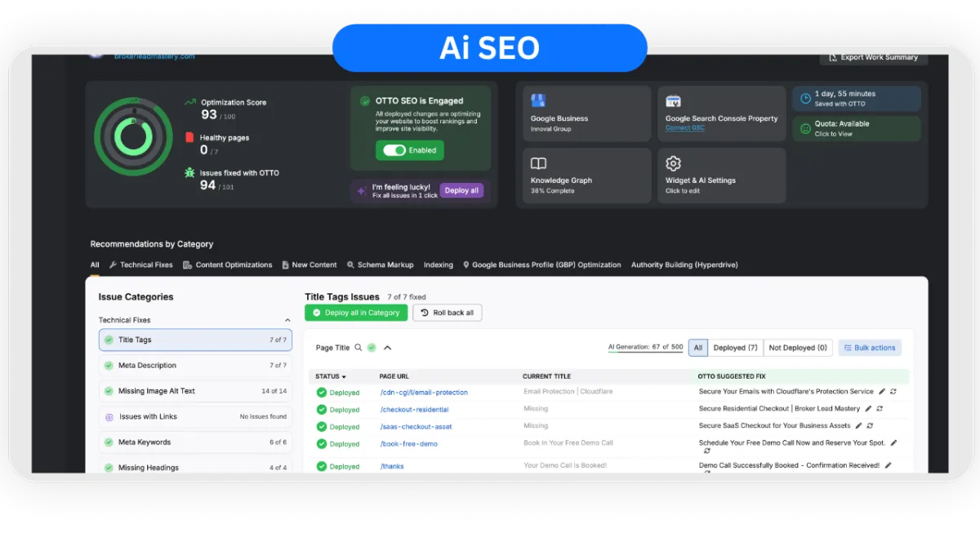
Task: Click the Optimization Score trend arrow icon
Action: point(190,102)
